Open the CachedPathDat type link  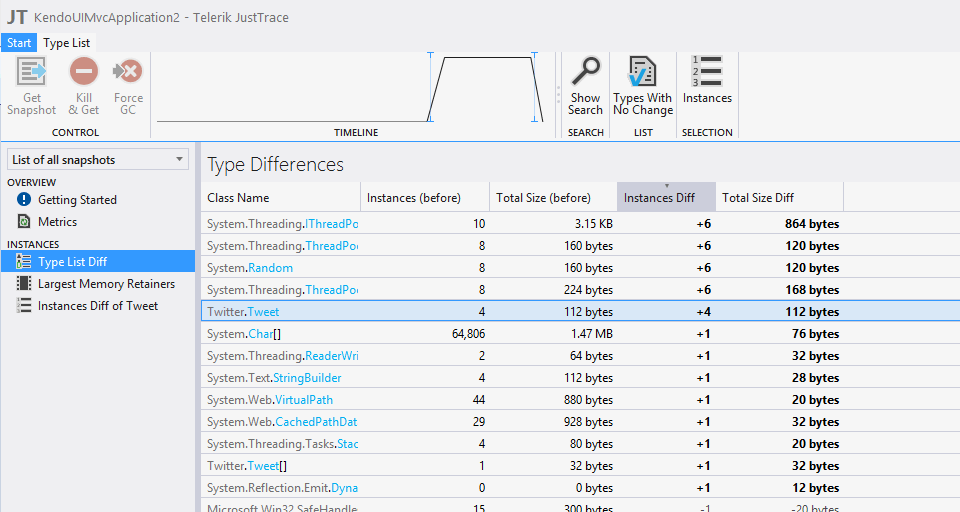click(x=316, y=422)
